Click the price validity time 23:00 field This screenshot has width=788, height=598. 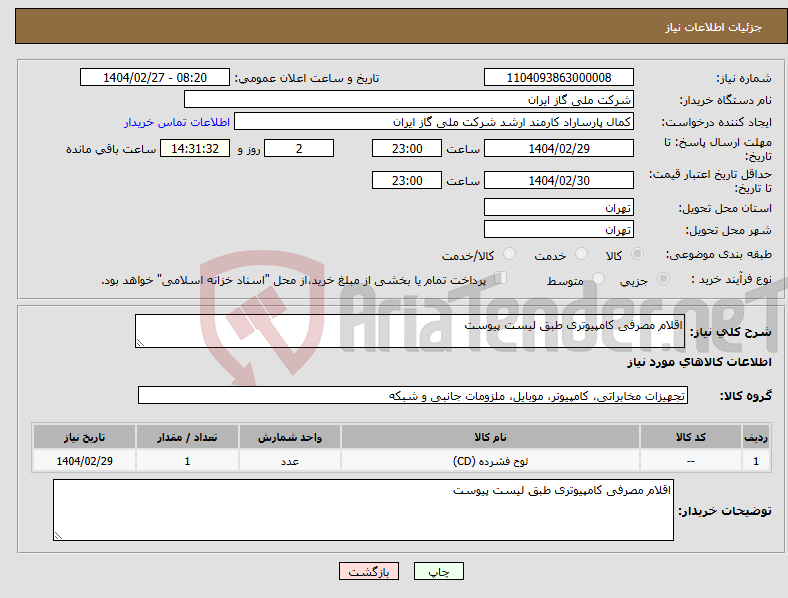(407, 180)
